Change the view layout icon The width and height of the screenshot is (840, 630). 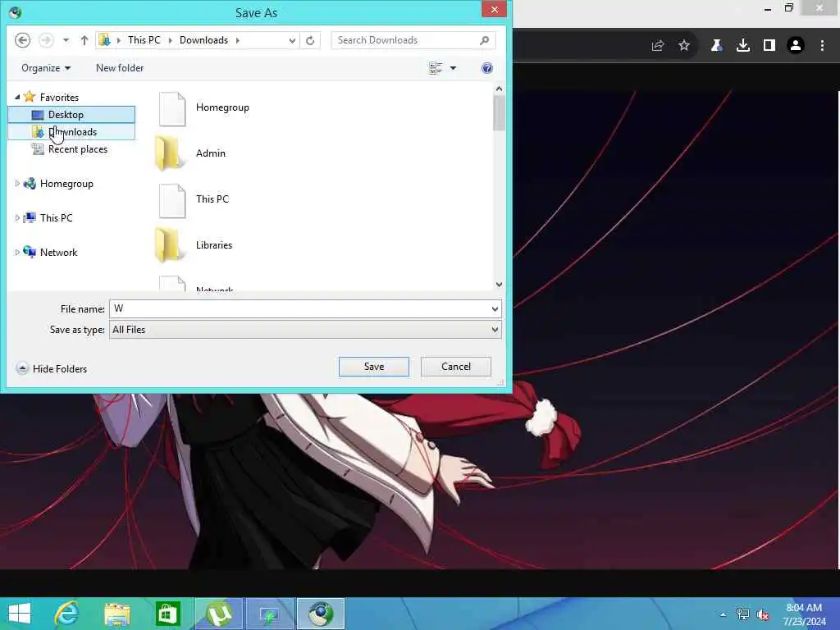pyautogui.click(x=436, y=68)
